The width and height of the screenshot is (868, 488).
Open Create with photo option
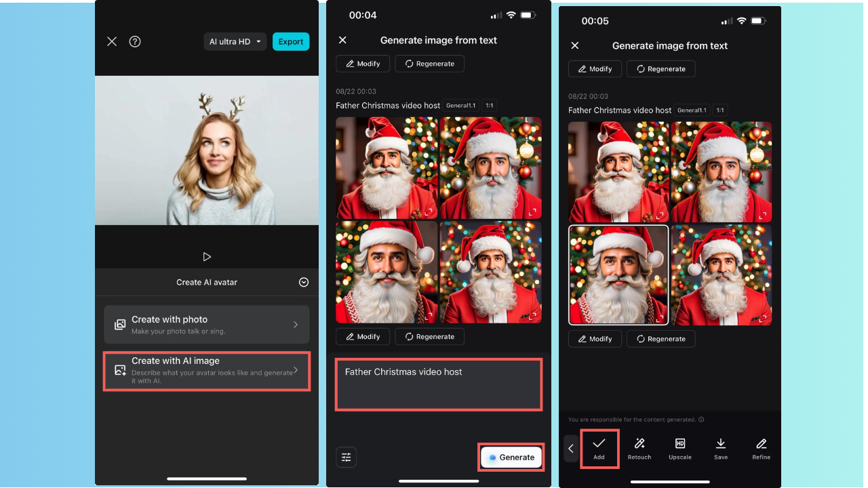206,324
